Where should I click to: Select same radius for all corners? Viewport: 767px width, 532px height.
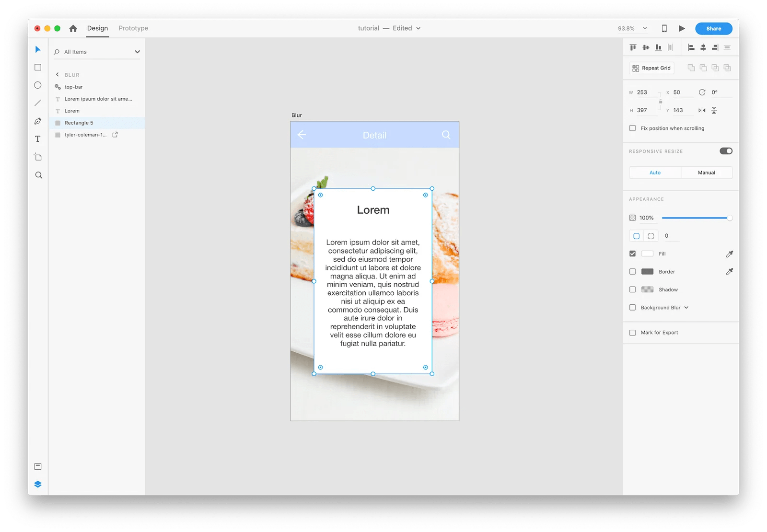(x=637, y=236)
